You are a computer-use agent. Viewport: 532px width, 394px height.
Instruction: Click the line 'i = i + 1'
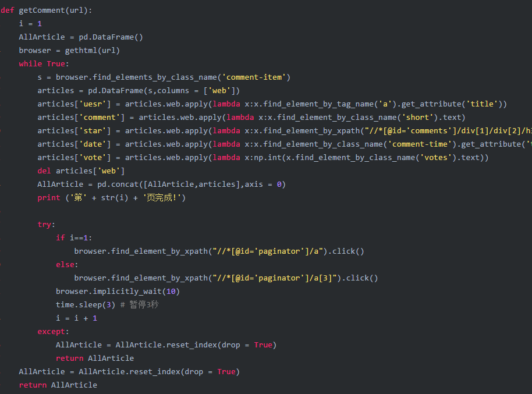click(76, 318)
